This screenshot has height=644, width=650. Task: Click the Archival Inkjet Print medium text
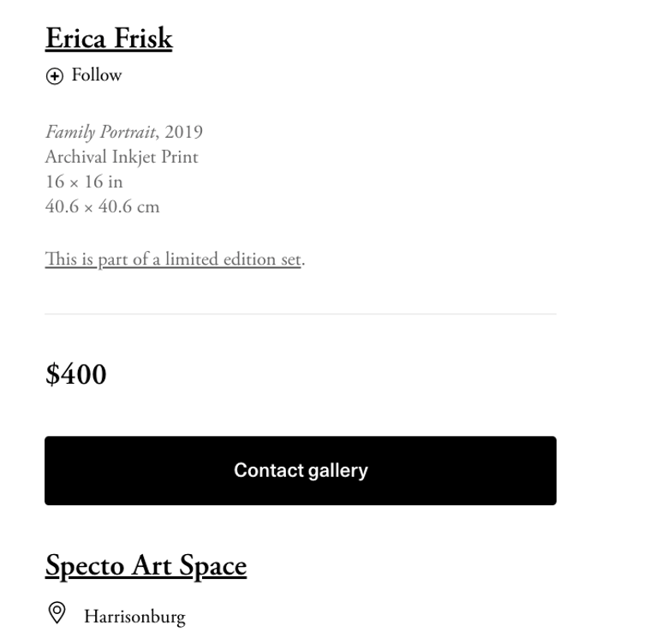122,157
